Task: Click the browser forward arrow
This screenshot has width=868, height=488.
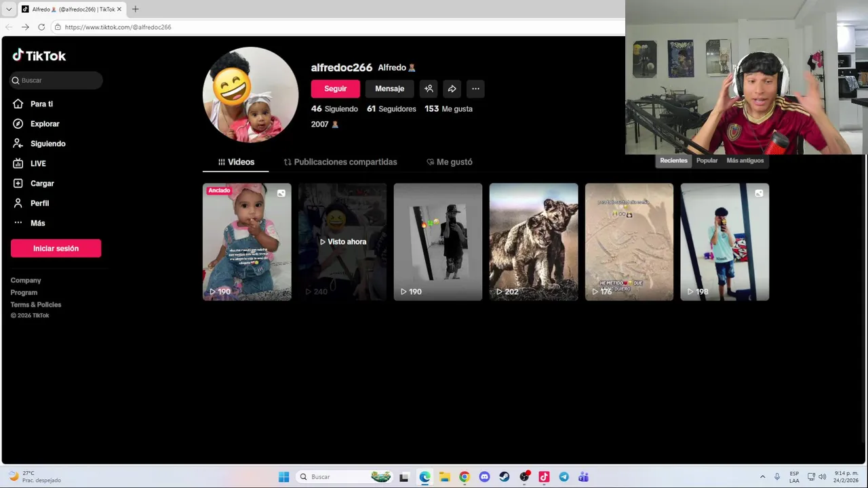Action: click(25, 27)
